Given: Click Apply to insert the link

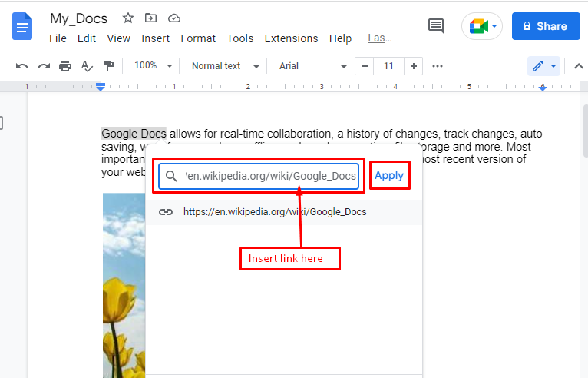Looking at the screenshot, I should (x=388, y=176).
